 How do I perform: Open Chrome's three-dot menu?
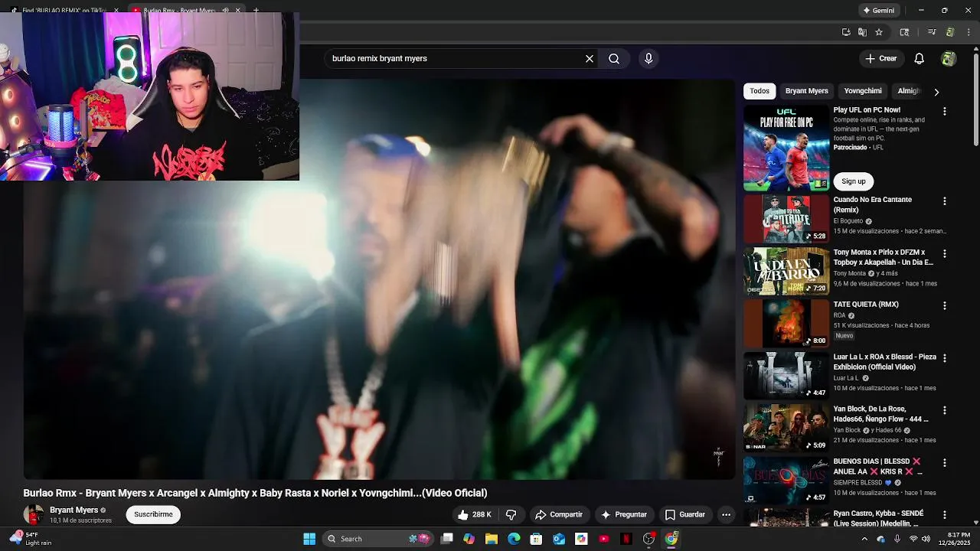pyautogui.click(x=967, y=32)
